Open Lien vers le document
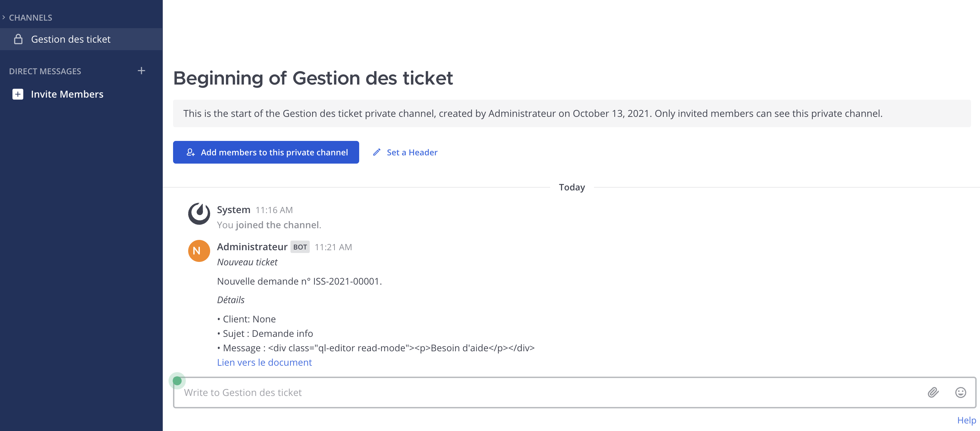980x431 pixels. click(x=264, y=362)
